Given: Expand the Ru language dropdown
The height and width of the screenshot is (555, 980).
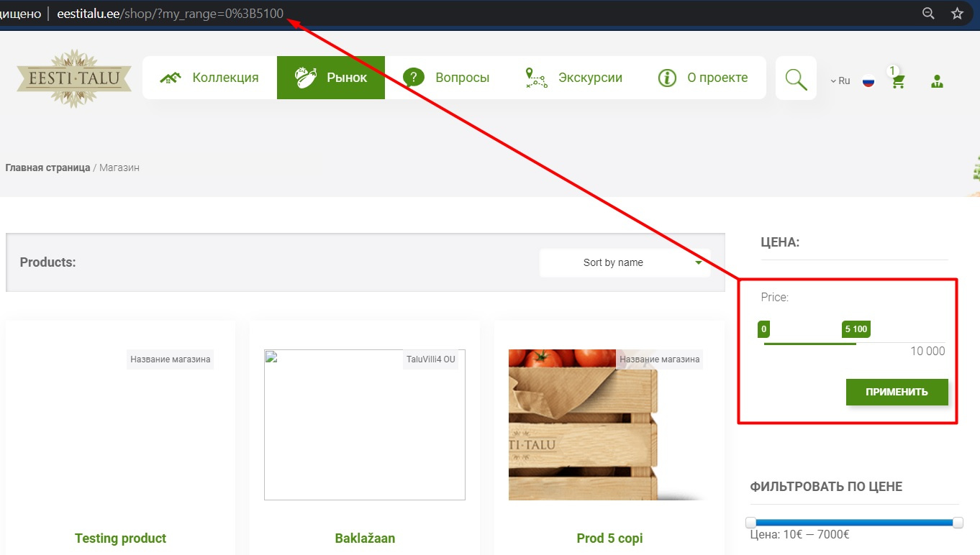Looking at the screenshot, I should pos(840,81).
